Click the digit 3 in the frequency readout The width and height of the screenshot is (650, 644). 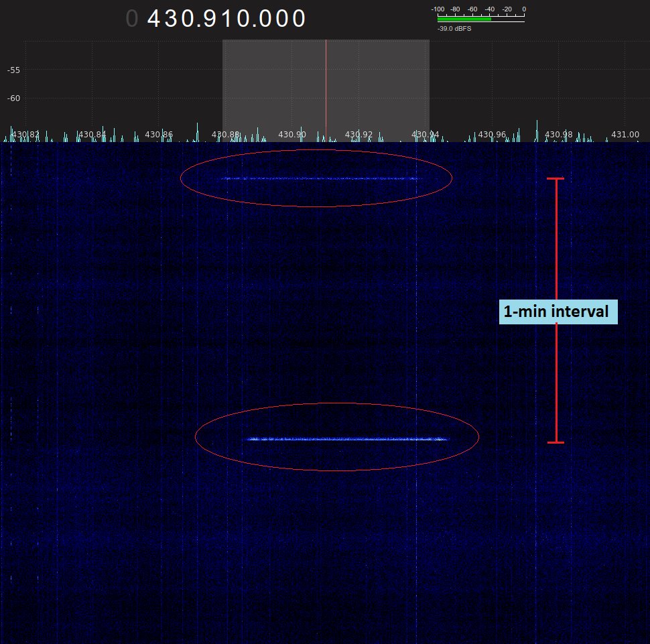171,19
